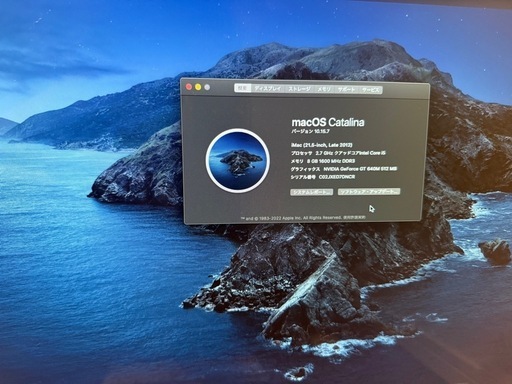Click the macOS Catalina island logo
512x384 pixels.
point(237,160)
